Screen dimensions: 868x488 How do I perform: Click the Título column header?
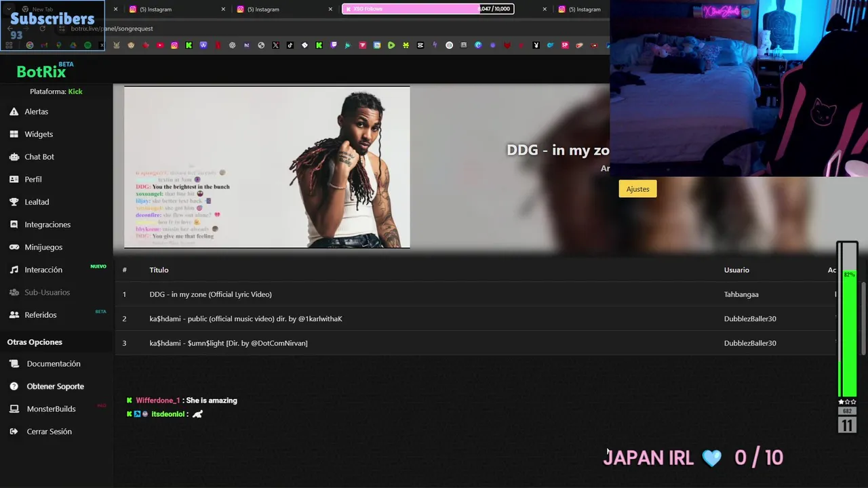click(159, 270)
